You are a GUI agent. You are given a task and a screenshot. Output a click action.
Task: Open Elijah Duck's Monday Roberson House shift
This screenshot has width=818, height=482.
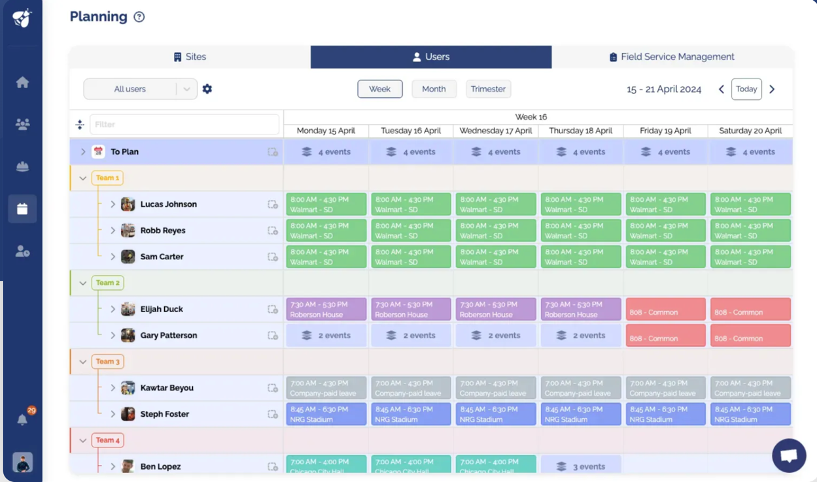click(x=326, y=309)
